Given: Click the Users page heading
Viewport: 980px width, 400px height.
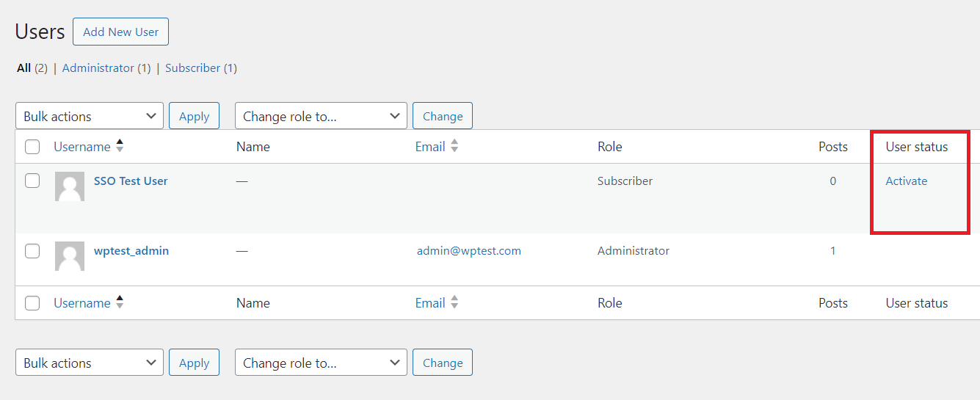Looking at the screenshot, I should pos(40,32).
